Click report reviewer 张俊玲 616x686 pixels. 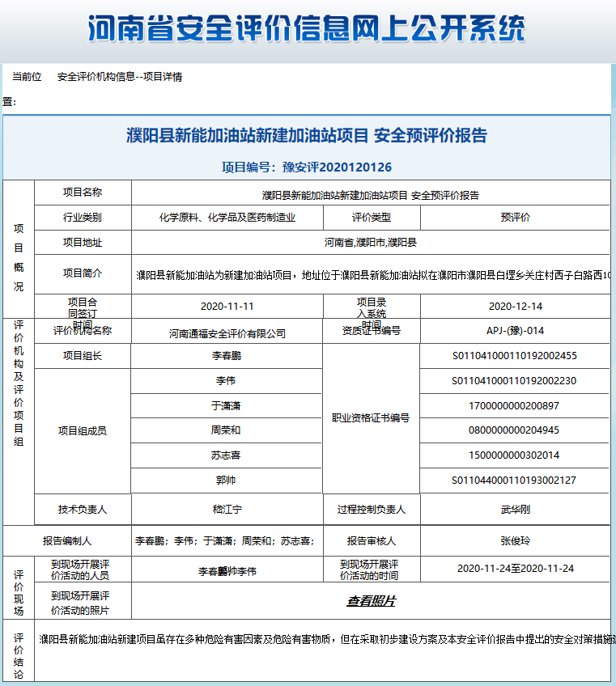(x=516, y=541)
